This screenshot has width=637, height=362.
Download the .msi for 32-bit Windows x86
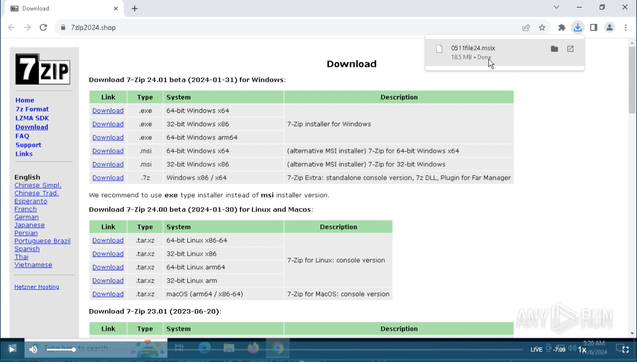click(x=108, y=164)
